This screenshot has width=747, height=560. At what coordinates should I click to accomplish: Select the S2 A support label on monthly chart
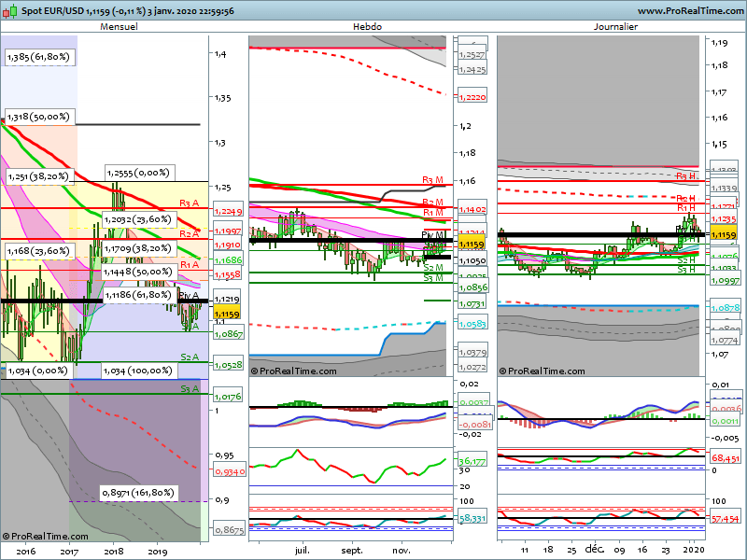point(190,357)
